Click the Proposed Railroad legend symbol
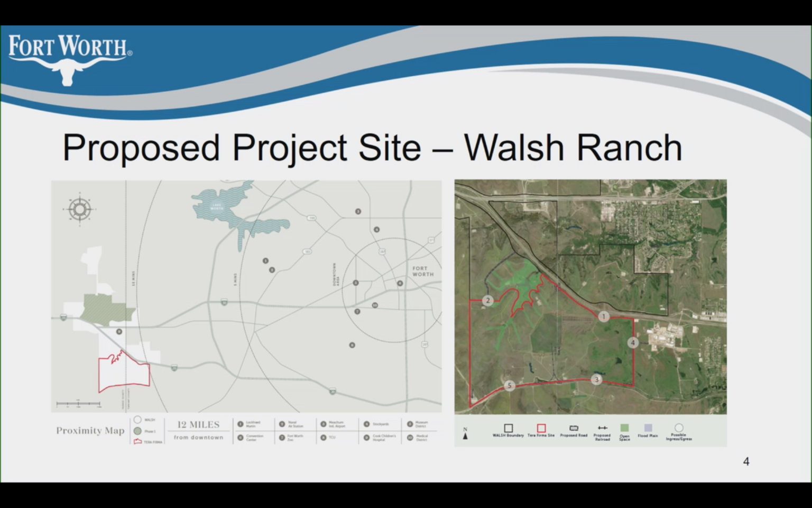The height and width of the screenshot is (508, 812). tap(602, 428)
